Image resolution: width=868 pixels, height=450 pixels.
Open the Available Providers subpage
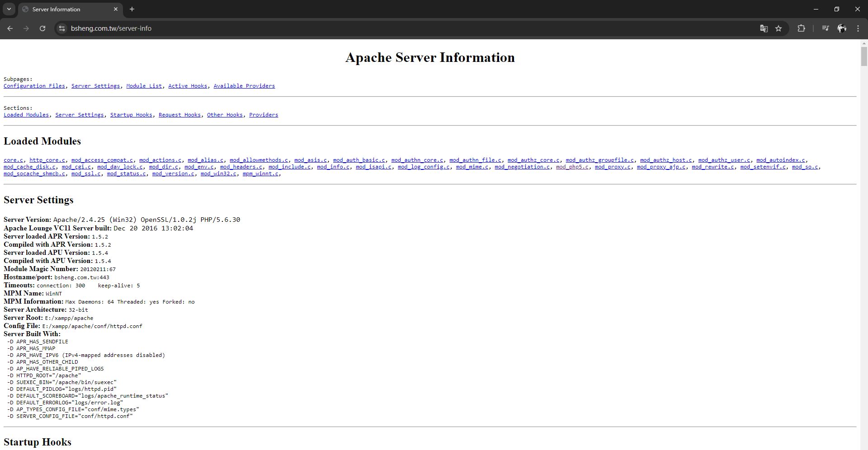click(x=244, y=86)
